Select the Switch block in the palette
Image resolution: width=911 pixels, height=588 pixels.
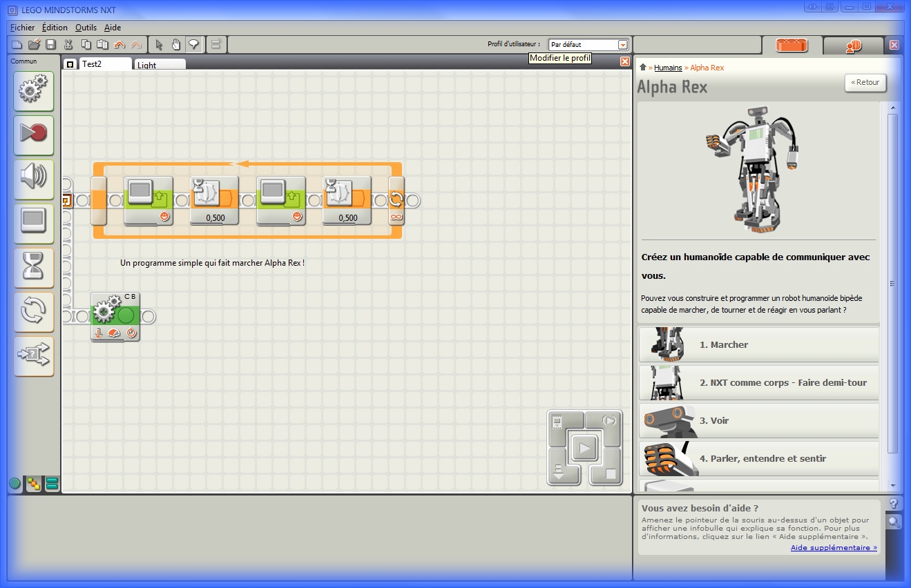(33, 356)
